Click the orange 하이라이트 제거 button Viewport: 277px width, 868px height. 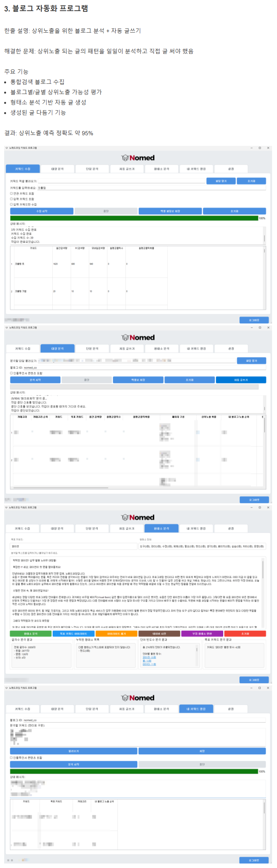tap(116, 634)
